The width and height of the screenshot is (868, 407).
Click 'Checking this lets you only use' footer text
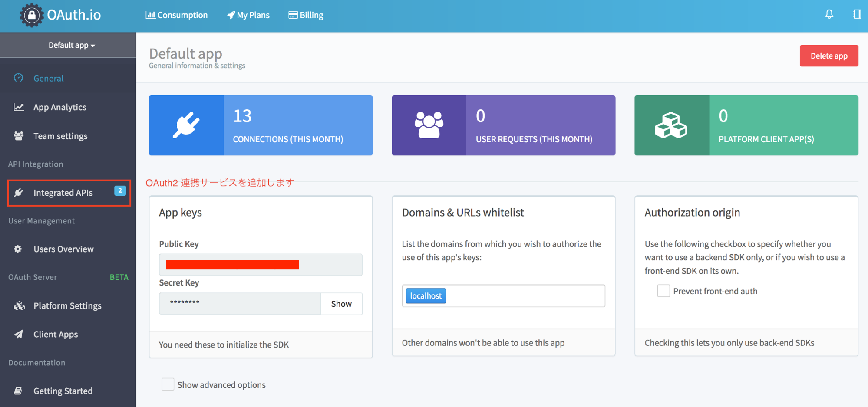coord(729,343)
